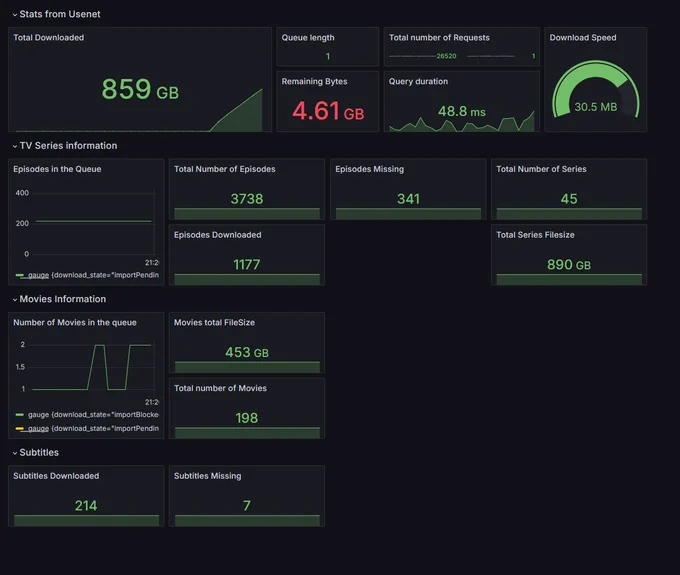Click the 26520 requests value
Image resolution: width=680 pixels, height=575 pixels.
(x=446, y=56)
